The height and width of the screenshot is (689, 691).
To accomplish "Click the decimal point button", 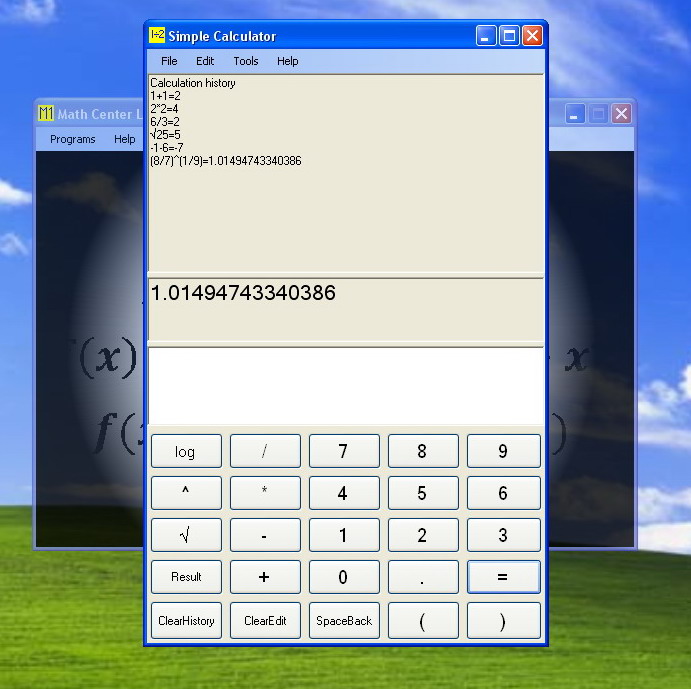I will pos(423,577).
